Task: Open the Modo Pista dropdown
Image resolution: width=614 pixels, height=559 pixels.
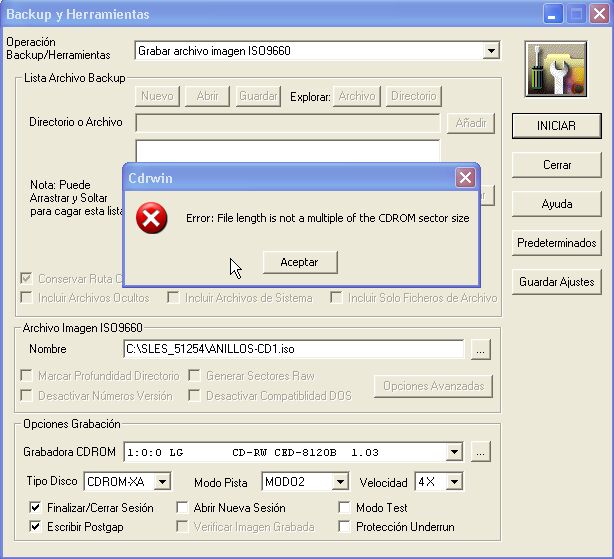Action: [340, 481]
